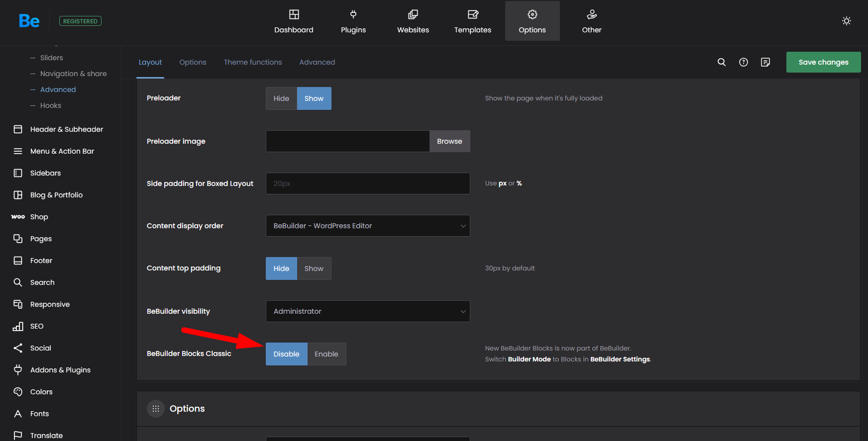
Task: Click the Save changes button
Action: click(823, 62)
